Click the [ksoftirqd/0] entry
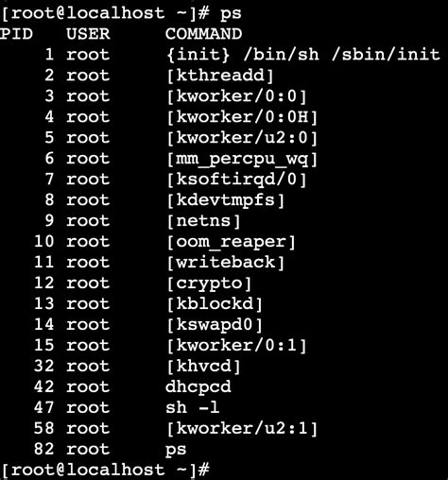448x480 pixels. [236, 180]
